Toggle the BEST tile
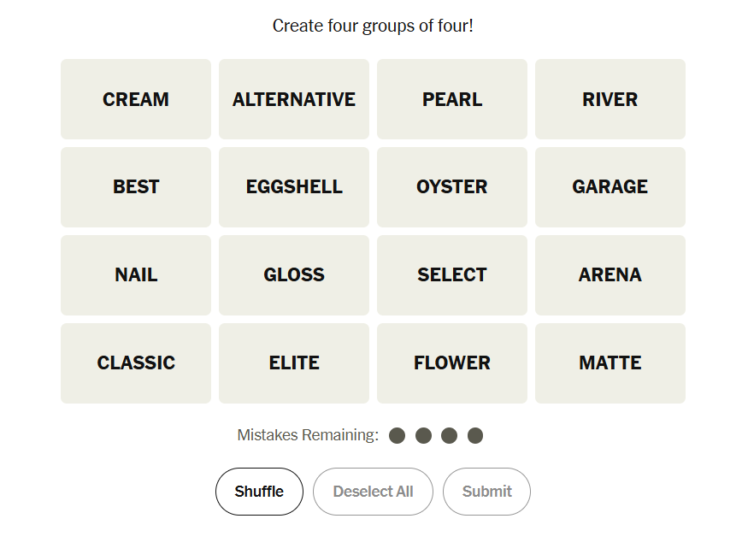 pyautogui.click(x=136, y=187)
